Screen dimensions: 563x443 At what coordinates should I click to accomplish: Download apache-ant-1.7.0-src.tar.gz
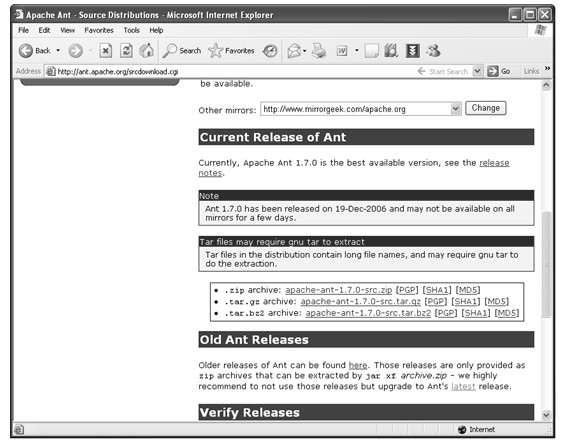[x=360, y=301]
